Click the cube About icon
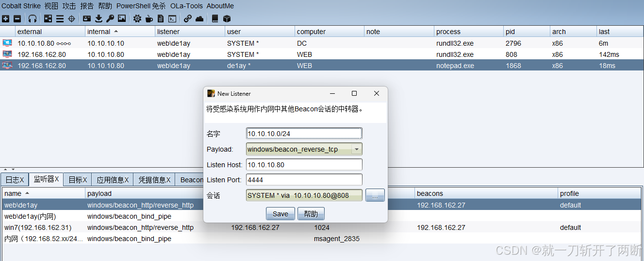644x261 pixels. point(227,18)
